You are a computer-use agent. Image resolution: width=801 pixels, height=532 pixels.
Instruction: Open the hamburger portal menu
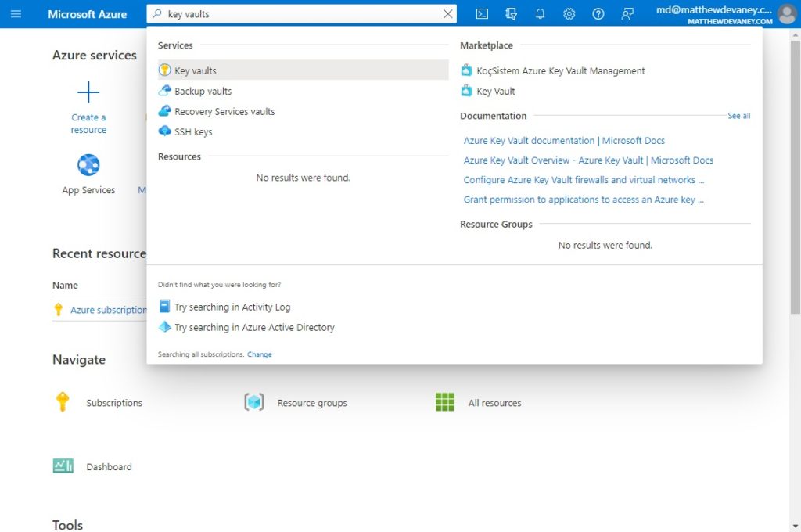point(16,14)
